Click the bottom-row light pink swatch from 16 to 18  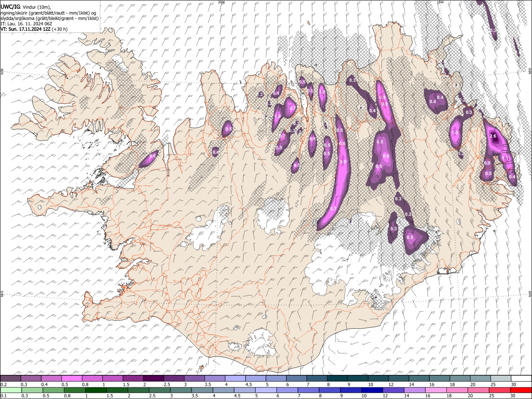coord(436,390)
